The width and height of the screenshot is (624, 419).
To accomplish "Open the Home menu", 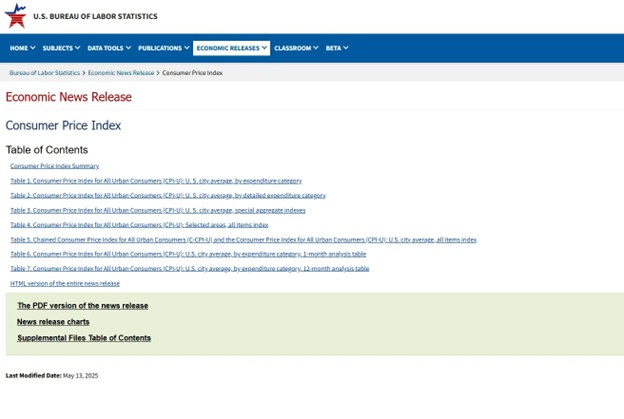I will pos(23,48).
